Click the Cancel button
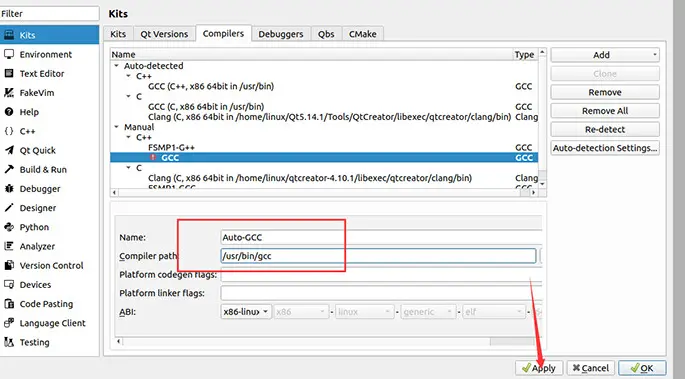 point(591,368)
